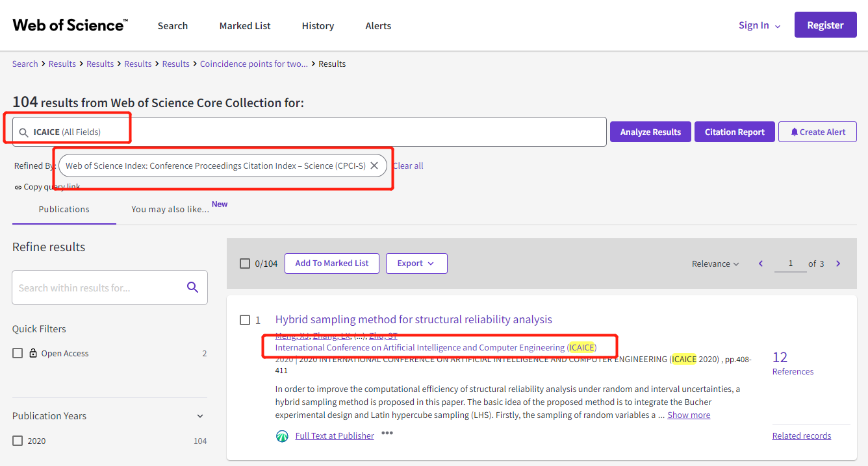Click the publisher logo beside Full Text

(282, 436)
